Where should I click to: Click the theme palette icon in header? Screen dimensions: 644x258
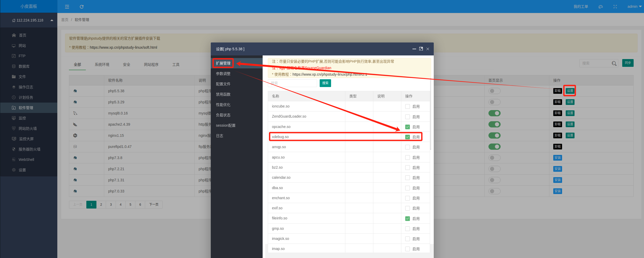tap(600, 7)
